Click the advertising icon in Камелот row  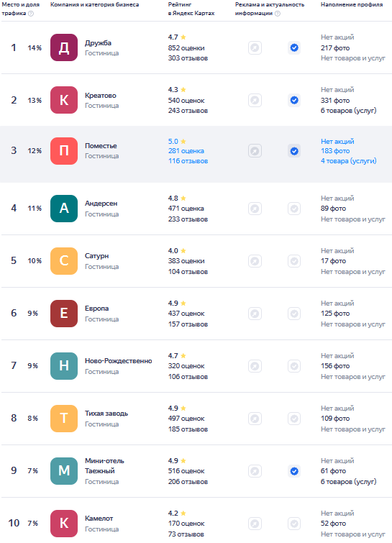click(255, 524)
